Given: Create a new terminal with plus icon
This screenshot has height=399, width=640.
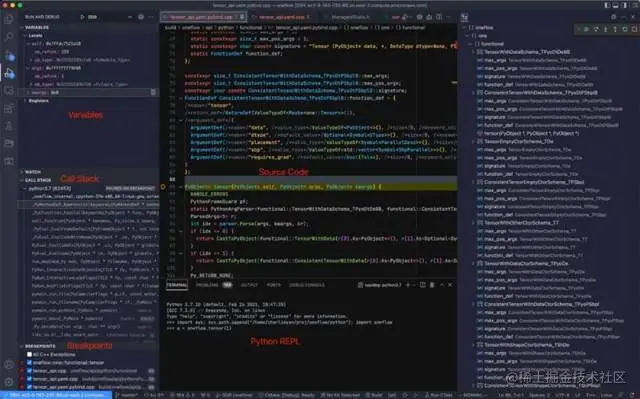Looking at the screenshot, I should (x=407, y=285).
